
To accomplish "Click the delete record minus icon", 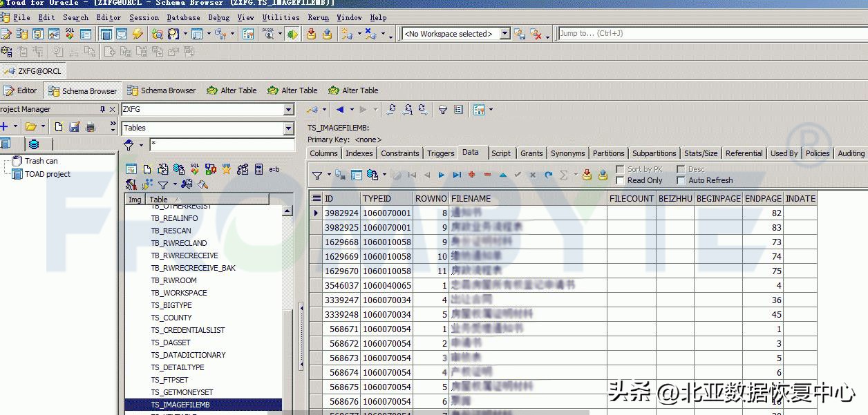I will (488, 175).
